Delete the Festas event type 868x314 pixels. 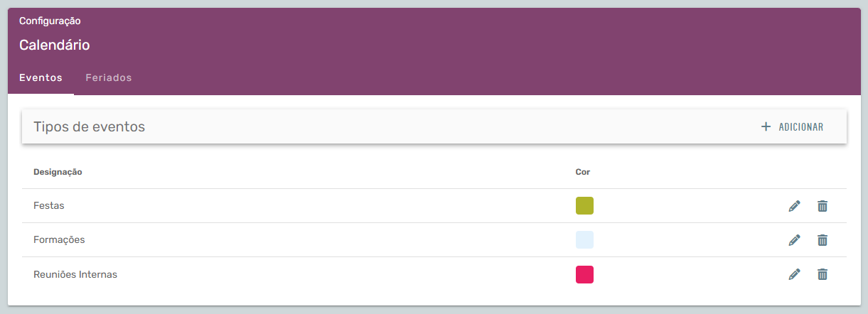click(x=823, y=206)
